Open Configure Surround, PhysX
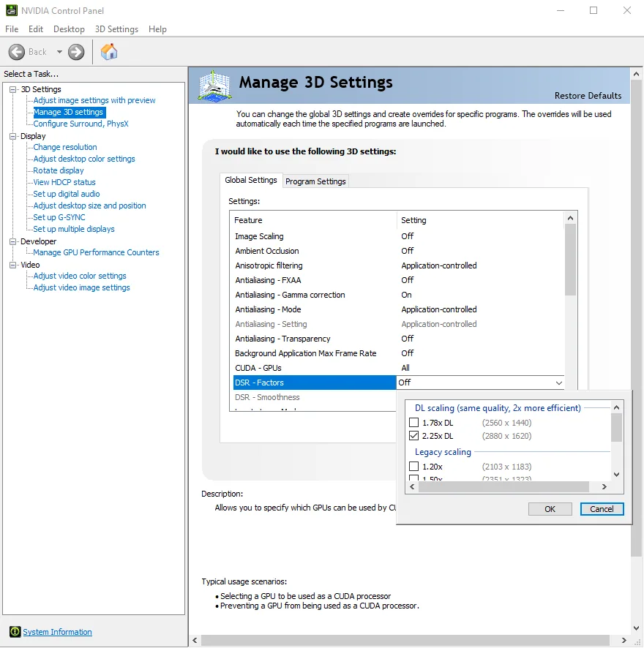Screen dimensions: 644x648 (81, 124)
